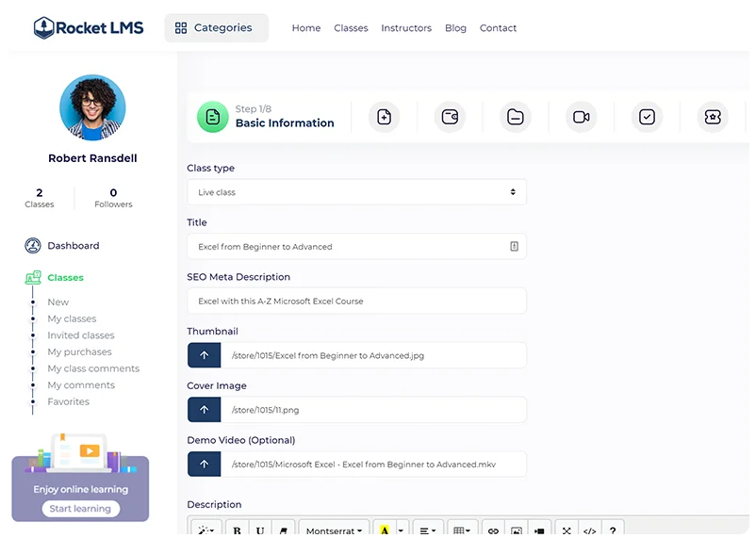Open My purchases in sidebar
Image resolution: width=756 pixels, height=538 pixels.
click(79, 352)
